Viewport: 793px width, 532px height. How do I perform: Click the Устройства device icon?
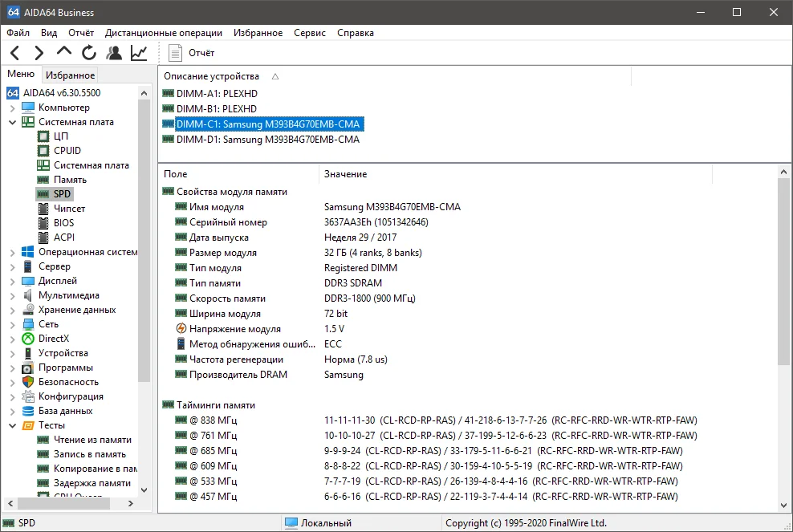28,353
